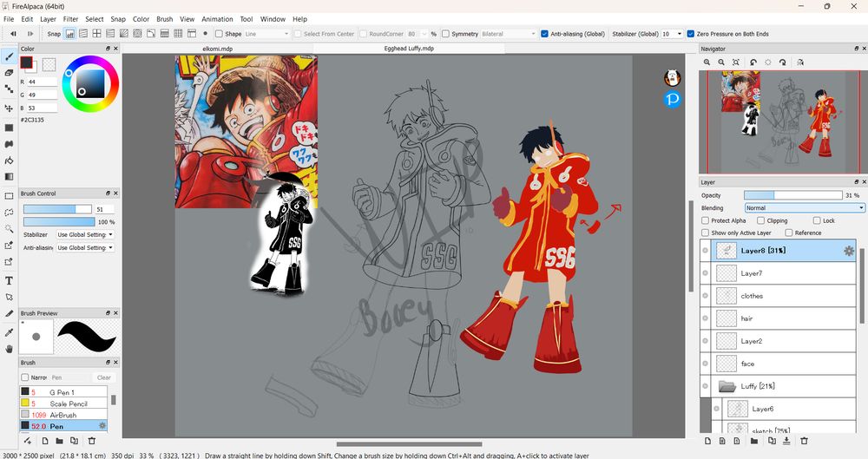Rotate canvas left in Navigator
868x459 pixels.
tap(753, 62)
